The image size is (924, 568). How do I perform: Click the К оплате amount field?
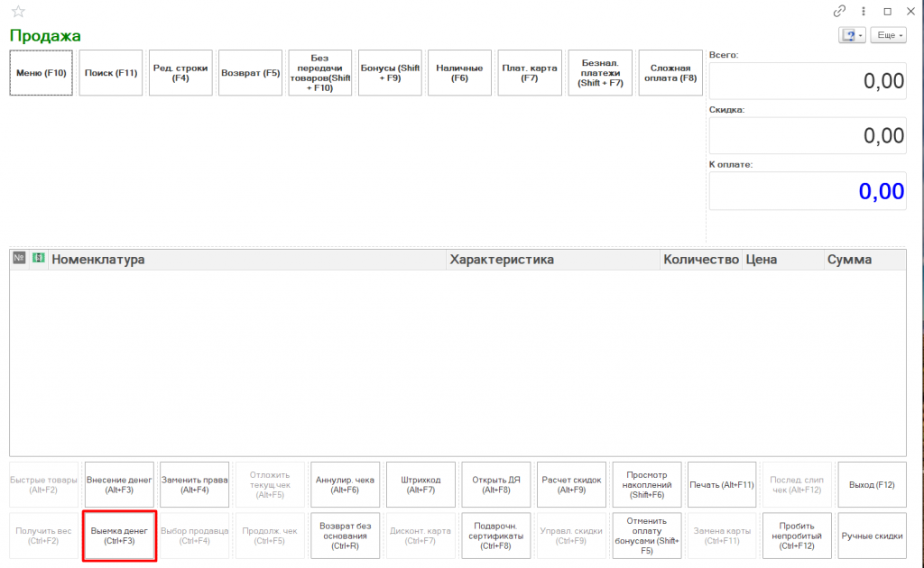pos(807,191)
